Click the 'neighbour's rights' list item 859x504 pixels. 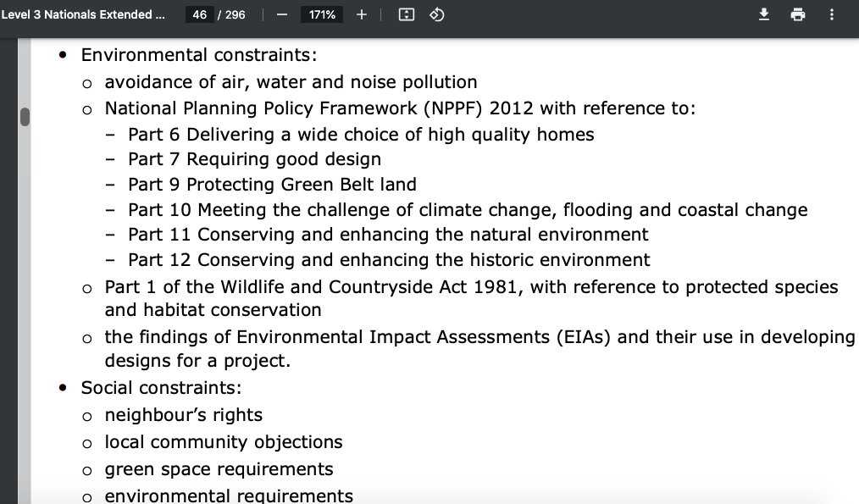pos(183,414)
